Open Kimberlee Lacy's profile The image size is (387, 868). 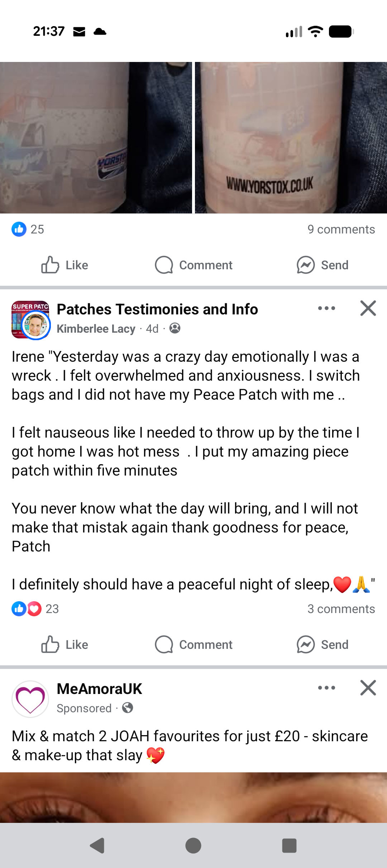(96, 329)
